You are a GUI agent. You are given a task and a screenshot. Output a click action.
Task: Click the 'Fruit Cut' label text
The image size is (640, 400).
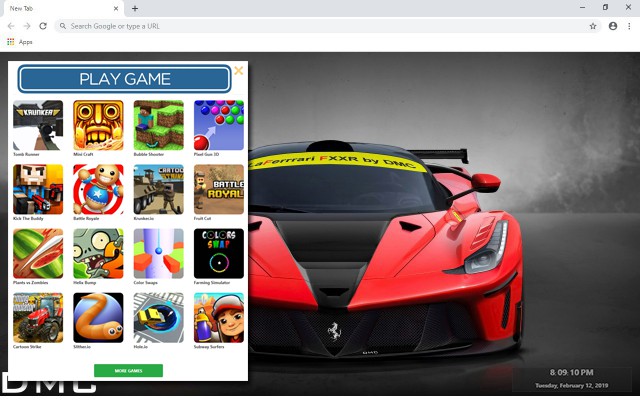coord(202,218)
